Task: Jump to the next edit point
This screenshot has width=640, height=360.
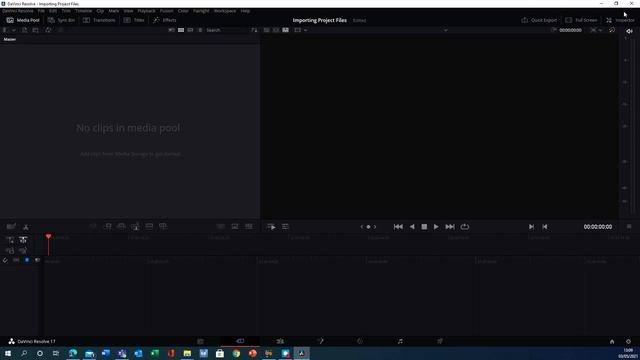Action: [x=531, y=227]
